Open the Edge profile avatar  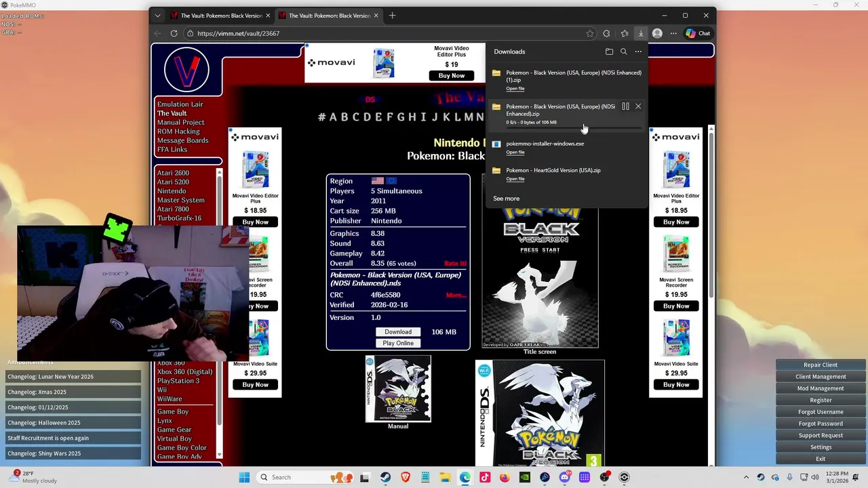pos(657,33)
